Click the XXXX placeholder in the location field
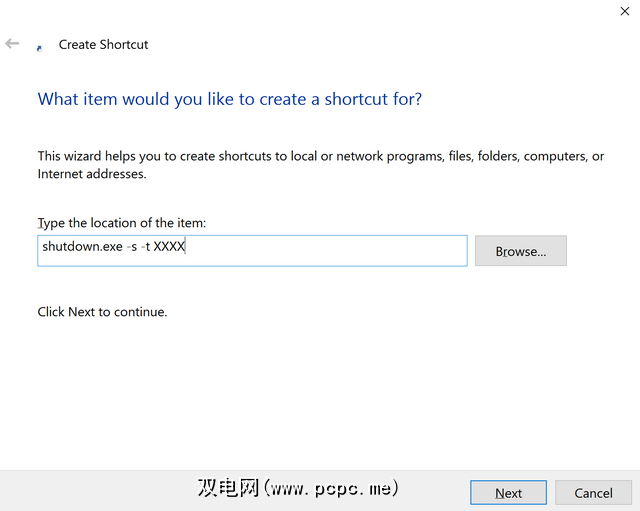 coord(169,246)
